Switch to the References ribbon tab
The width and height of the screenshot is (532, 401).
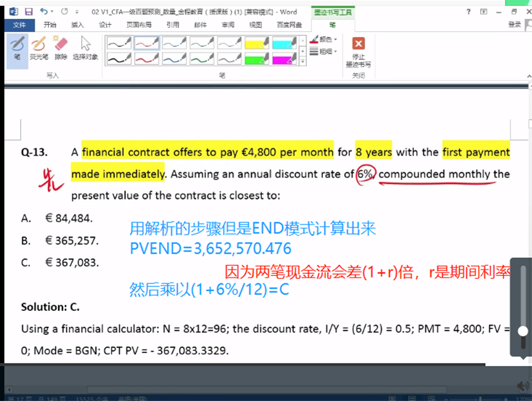(173, 25)
